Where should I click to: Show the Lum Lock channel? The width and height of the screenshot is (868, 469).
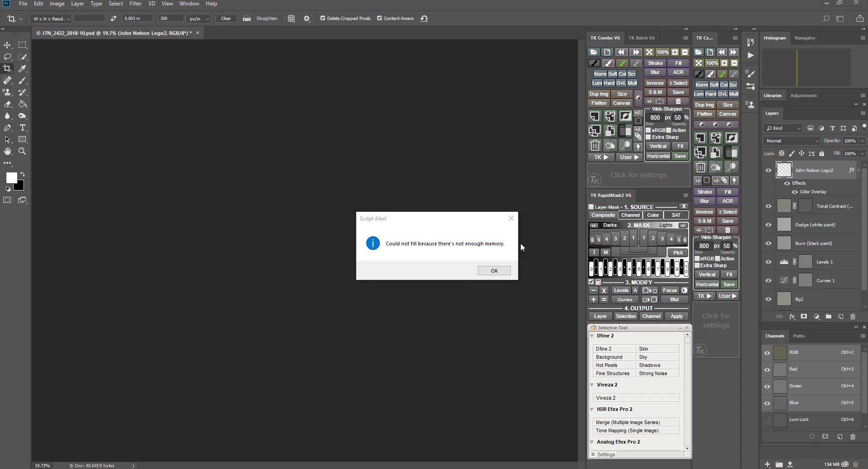pyautogui.click(x=767, y=420)
